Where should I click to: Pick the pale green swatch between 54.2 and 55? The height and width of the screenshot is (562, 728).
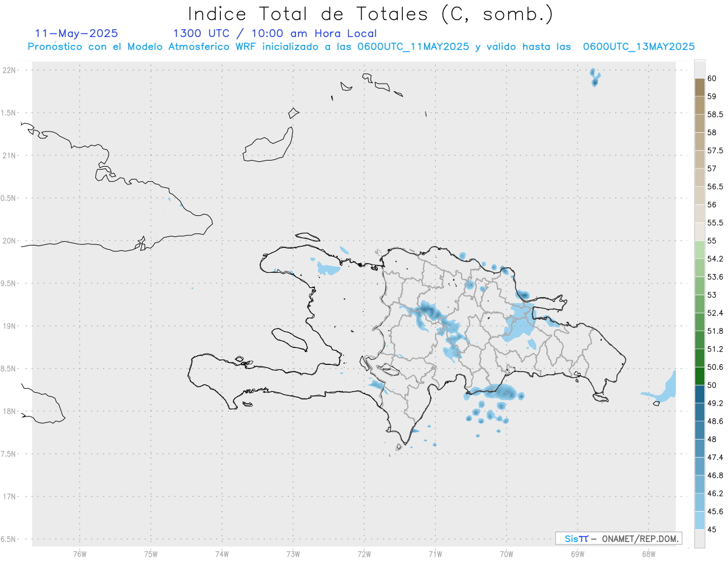699,250
